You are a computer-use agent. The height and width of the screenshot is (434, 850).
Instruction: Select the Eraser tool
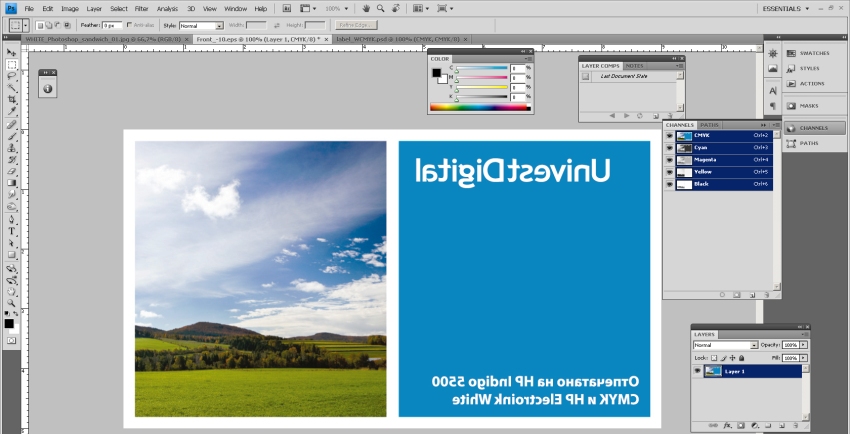[11, 172]
